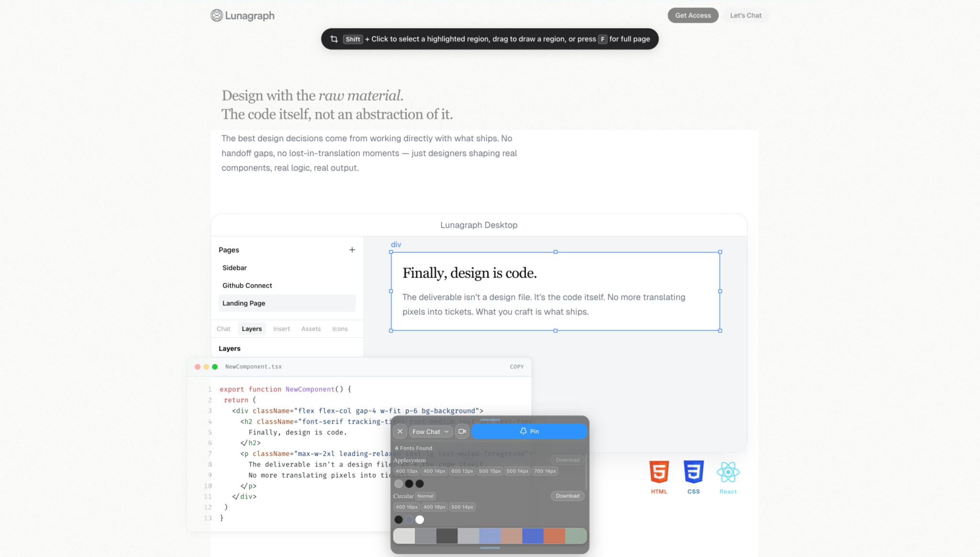The width and height of the screenshot is (980, 557).
Task: Close the fonts inspector panel
Action: [400, 432]
